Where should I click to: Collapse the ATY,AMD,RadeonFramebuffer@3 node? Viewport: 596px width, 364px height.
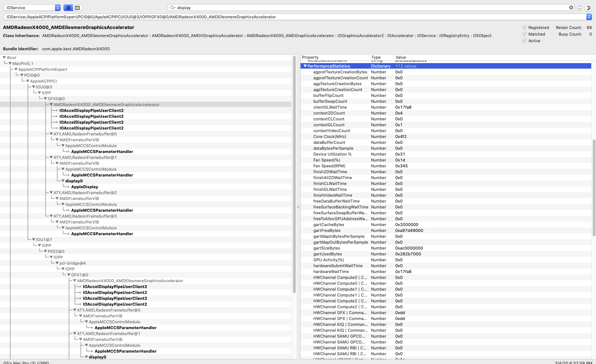[51, 216]
